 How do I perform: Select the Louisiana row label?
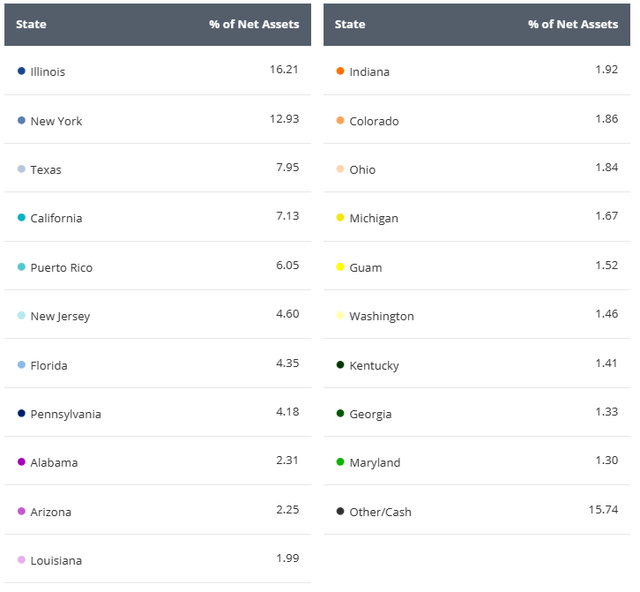coord(56,560)
